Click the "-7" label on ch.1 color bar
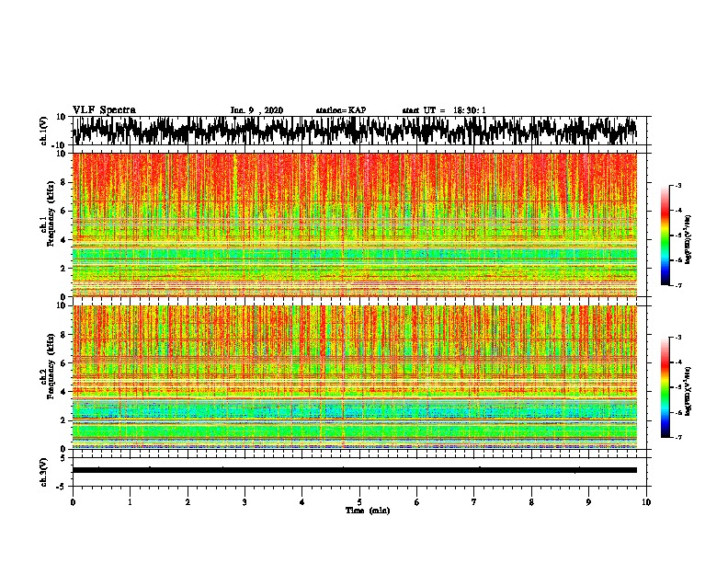Image resolution: width=728 pixels, height=563 pixels. 677,285
